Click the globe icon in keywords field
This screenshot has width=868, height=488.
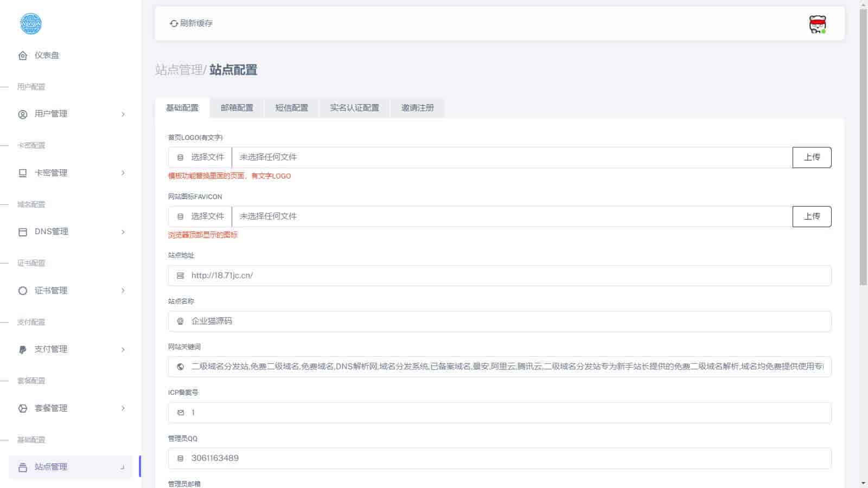pyautogui.click(x=181, y=367)
